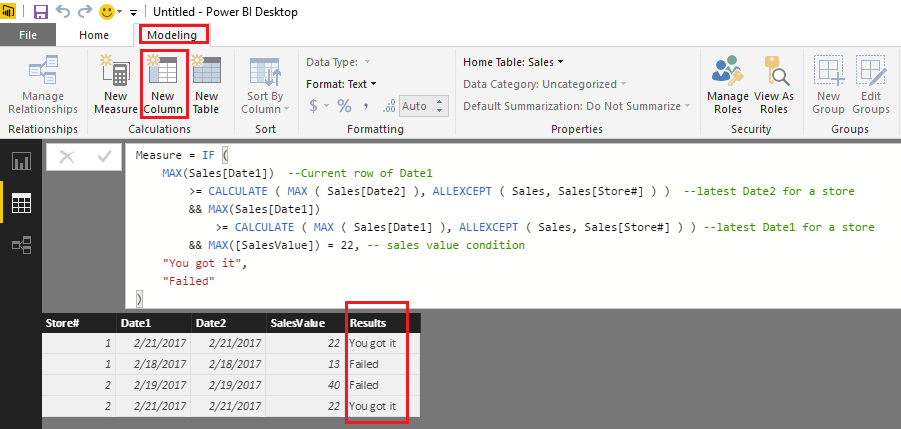Viewport: 901px width, 429px height.
Task: Open Customize Quick Access Toolbar arrow
Action: pos(133,12)
